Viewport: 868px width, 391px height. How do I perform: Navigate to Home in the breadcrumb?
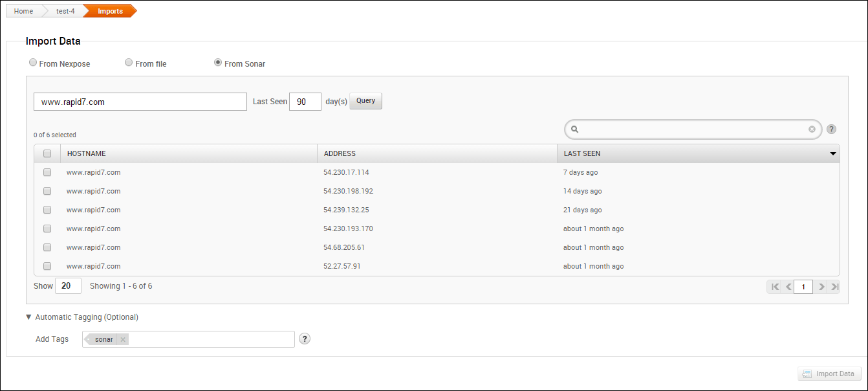pos(23,11)
